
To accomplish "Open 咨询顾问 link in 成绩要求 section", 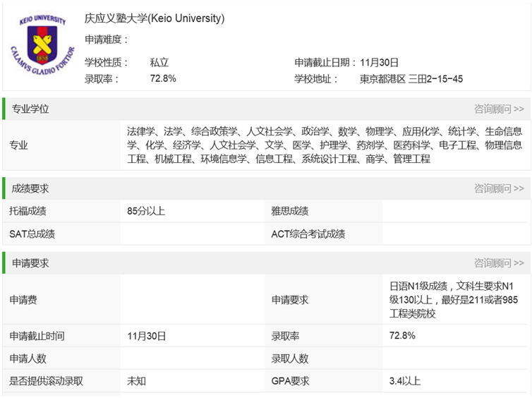I will click(x=499, y=188).
